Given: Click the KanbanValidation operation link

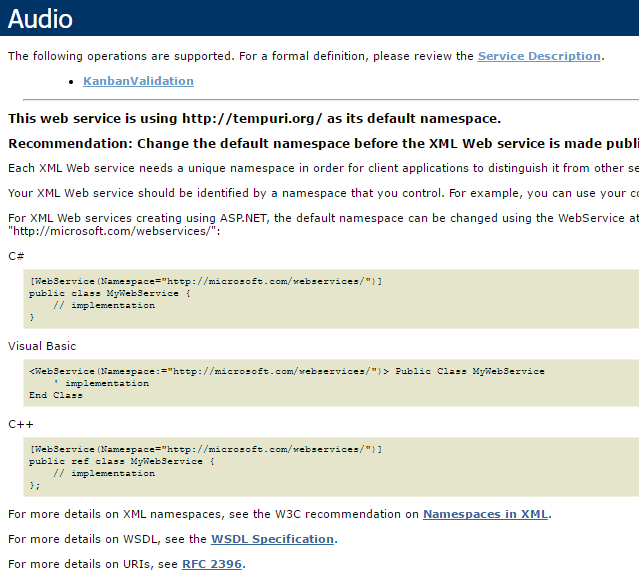Looking at the screenshot, I should (138, 81).
